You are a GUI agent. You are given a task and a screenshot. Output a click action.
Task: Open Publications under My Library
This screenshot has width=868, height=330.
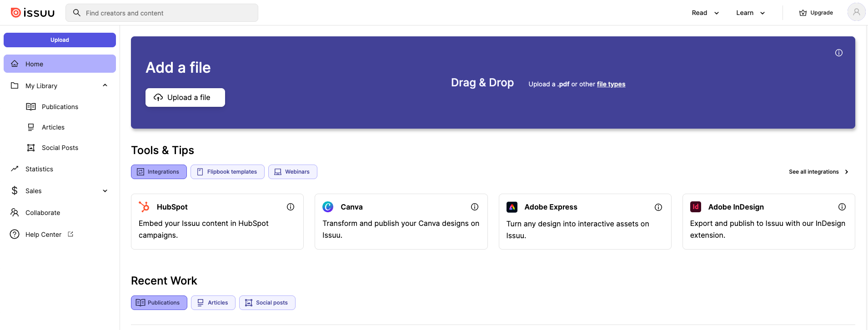(x=60, y=107)
